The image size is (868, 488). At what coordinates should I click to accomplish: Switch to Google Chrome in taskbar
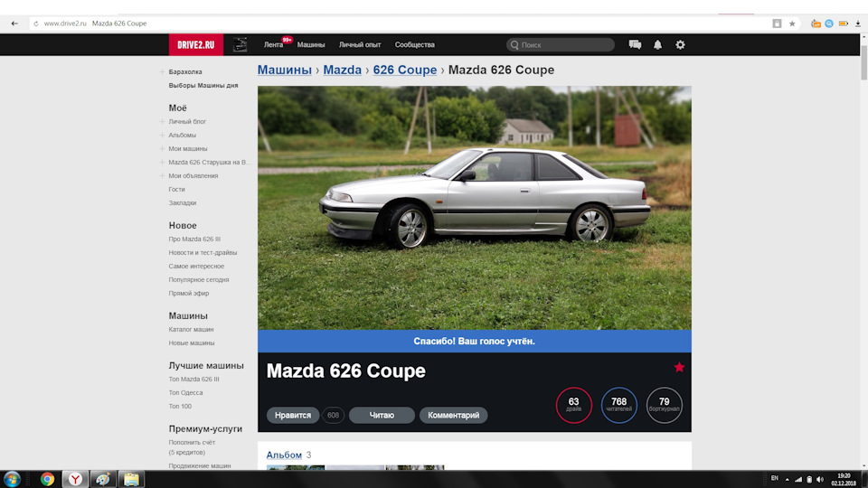(x=47, y=479)
